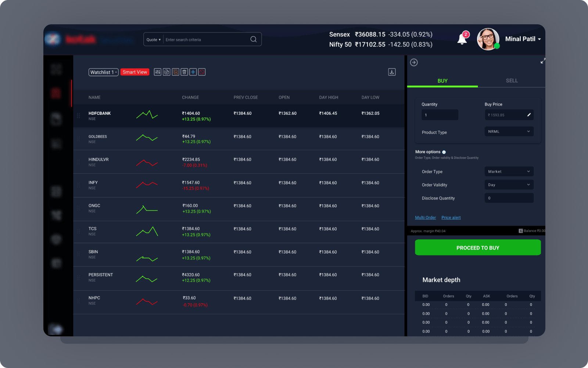Expand the Order Type Market dropdown
The width and height of the screenshot is (588, 368).
[x=509, y=171]
